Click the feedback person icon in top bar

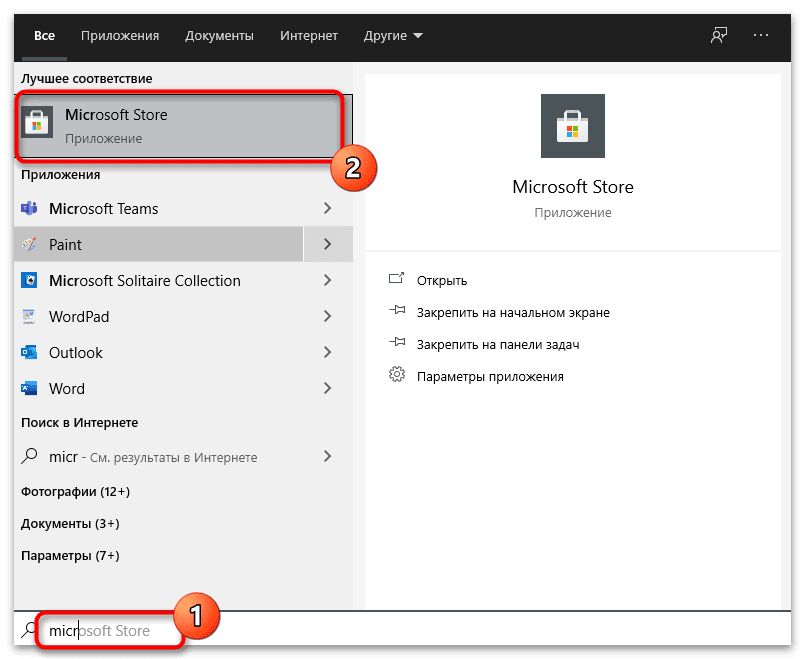click(x=719, y=35)
